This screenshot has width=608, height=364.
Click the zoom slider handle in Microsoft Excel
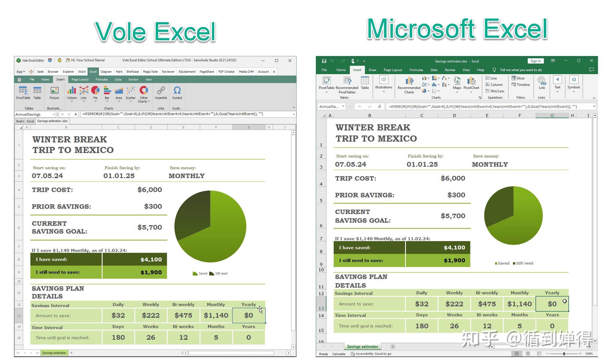click(x=564, y=354)
